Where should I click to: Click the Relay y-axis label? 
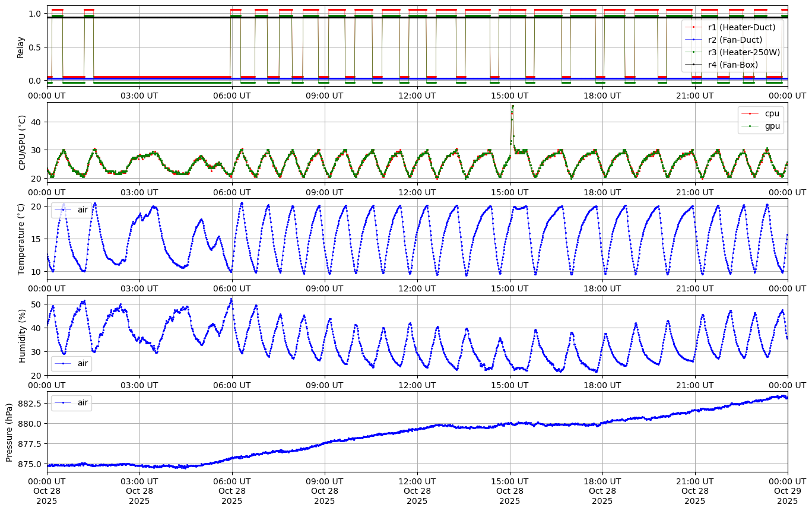pos(21,47)
